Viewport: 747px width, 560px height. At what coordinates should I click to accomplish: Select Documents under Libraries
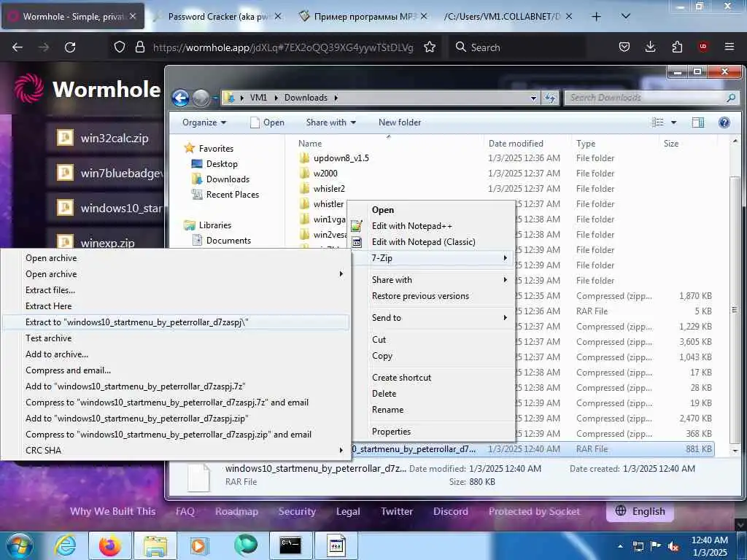(x=222, y=241)
